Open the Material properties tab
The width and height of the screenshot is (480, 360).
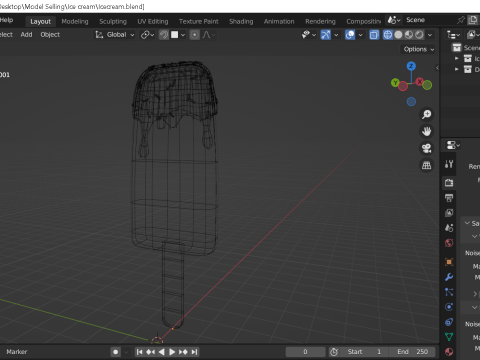tap(449, 352)
